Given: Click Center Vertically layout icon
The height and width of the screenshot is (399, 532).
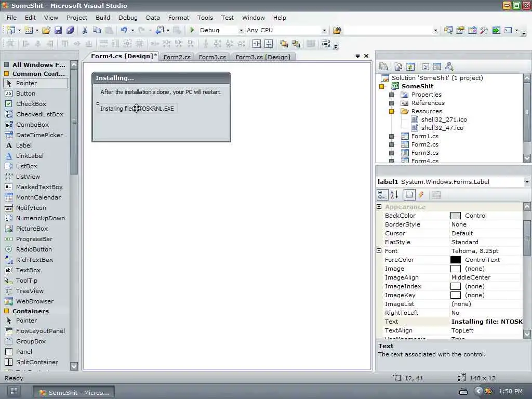Looking at the screenshot, I should (x=269, y=44).
